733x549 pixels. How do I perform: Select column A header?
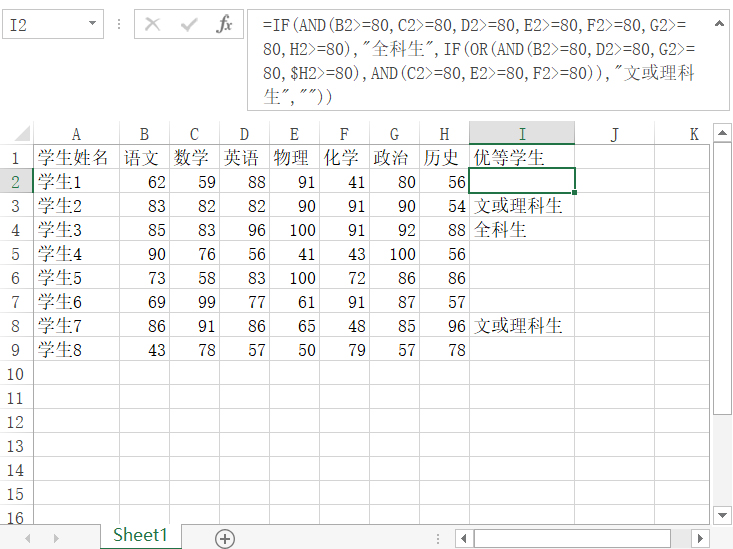pyautogui.click(x=77, y=134)
